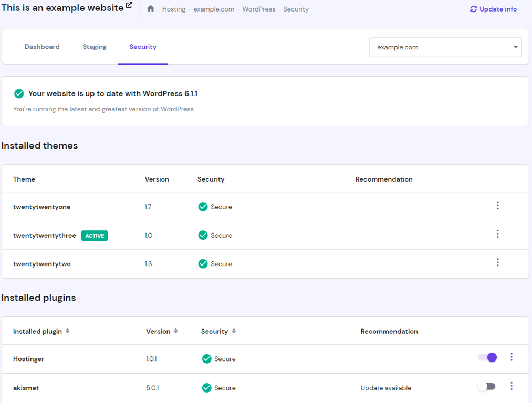Open the Hosting breadcrumb link
Viewport: 532px width, 403px height.
click(x=173, y=9)
